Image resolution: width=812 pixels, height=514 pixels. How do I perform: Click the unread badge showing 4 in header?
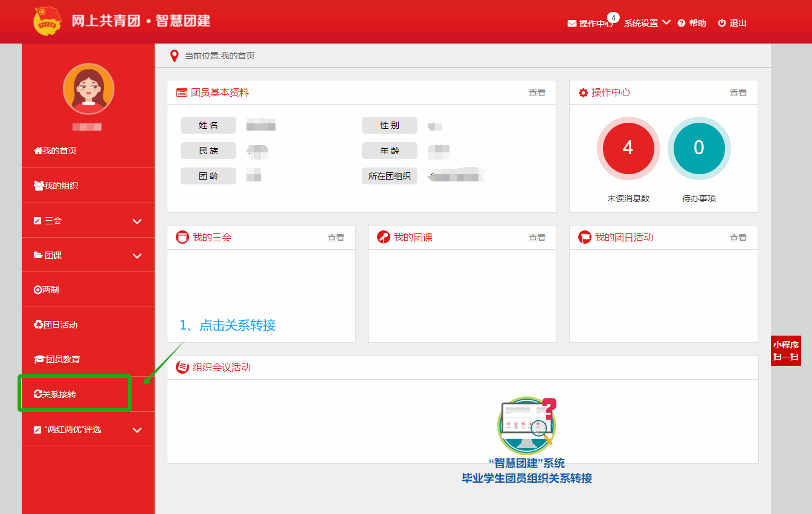click(613, 18)
